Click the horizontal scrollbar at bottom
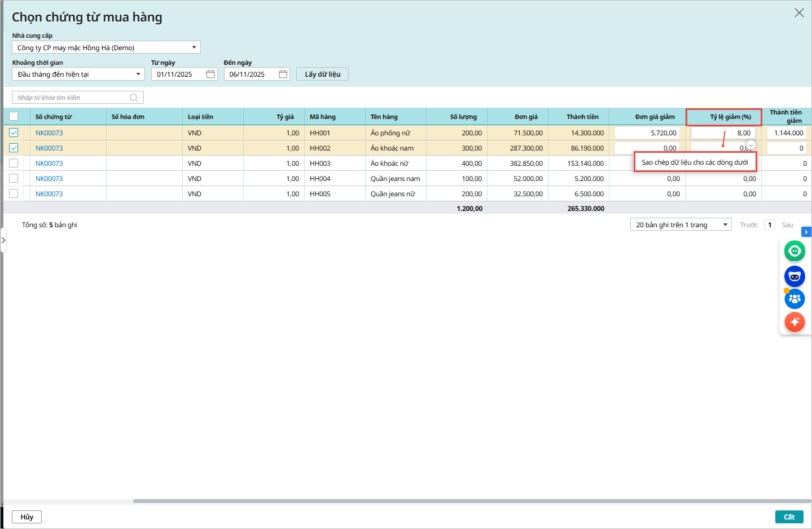This screenshot has height=529, width=812. (x=472, y=501)
